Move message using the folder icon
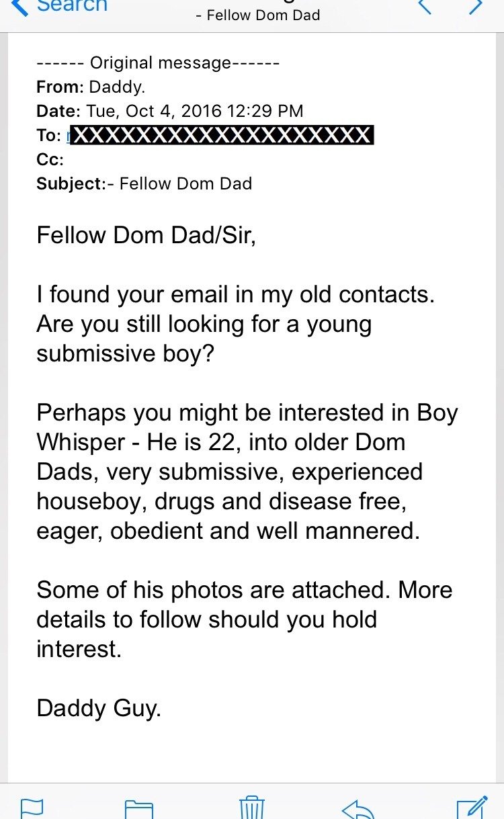Viewport: 504px width, 819px height. [x=139, y=807]
